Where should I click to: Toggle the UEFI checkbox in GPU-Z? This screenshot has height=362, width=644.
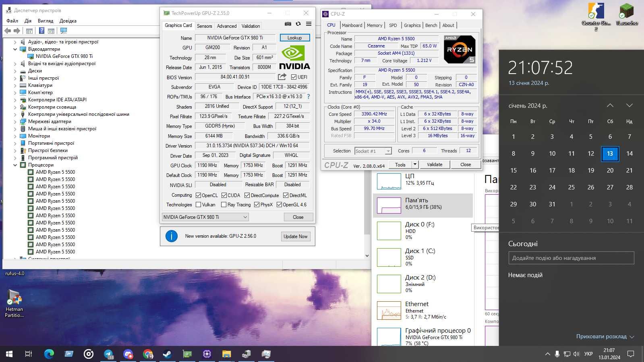click(x=294, y=77)
